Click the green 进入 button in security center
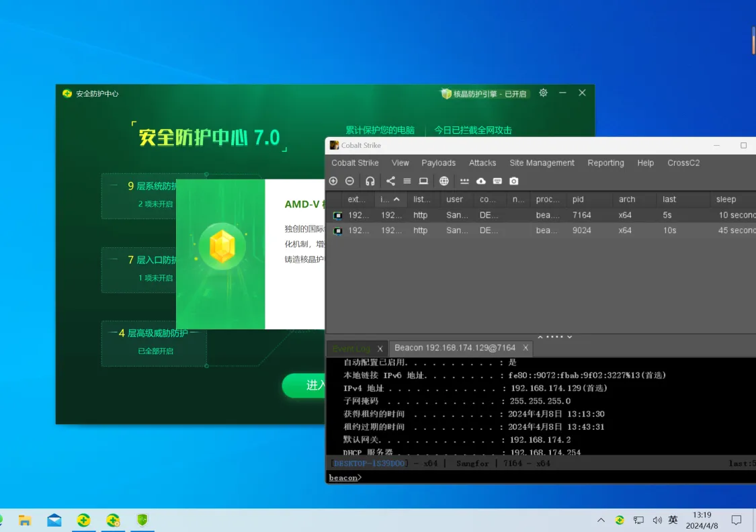The image size is (756, 532). (x=304, y=385)
